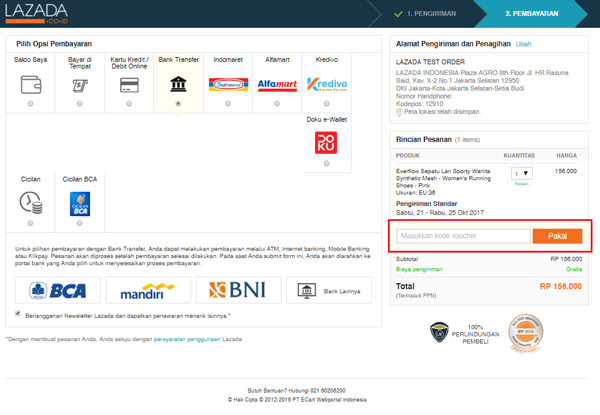Viewport: 600px width, 415px height.
Task: Click Butuh Bantuan hotline text
Action: click(297, 391)
